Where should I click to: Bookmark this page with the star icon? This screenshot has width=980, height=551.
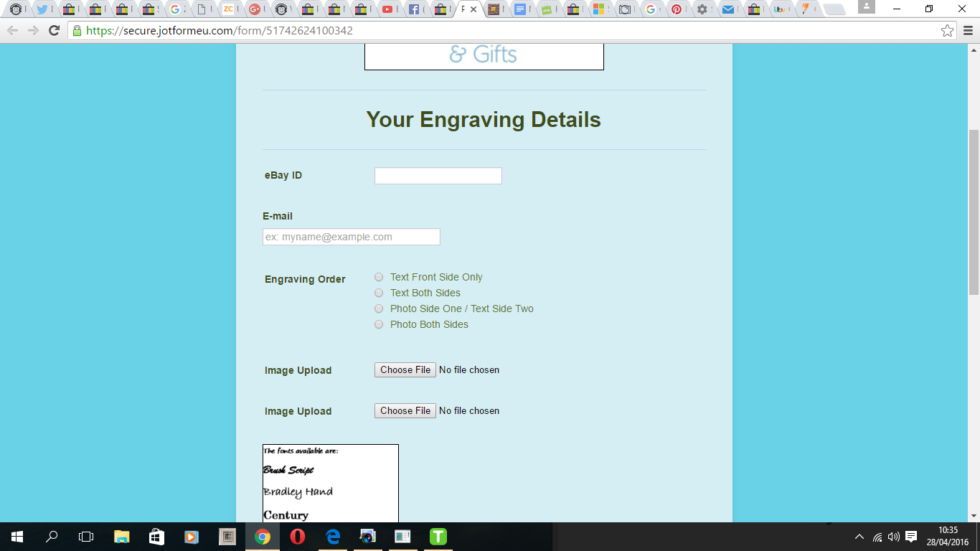click(x=947, y=31)
